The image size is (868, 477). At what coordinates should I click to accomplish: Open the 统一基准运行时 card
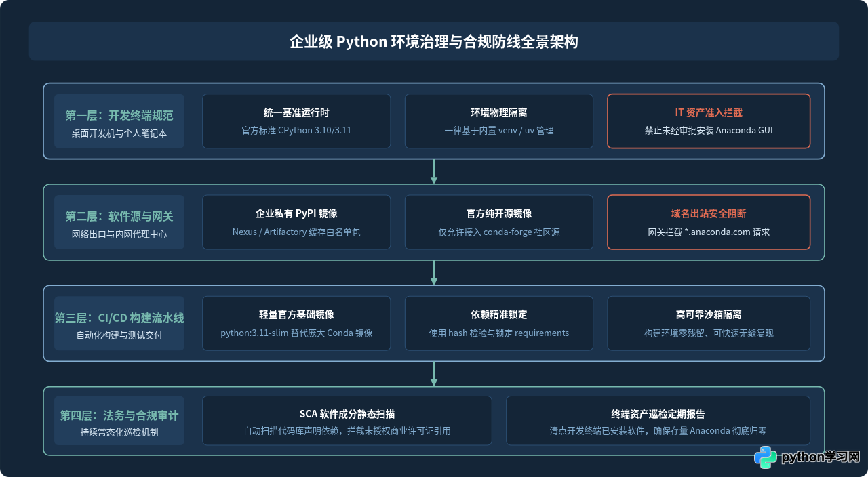(296, 121)
